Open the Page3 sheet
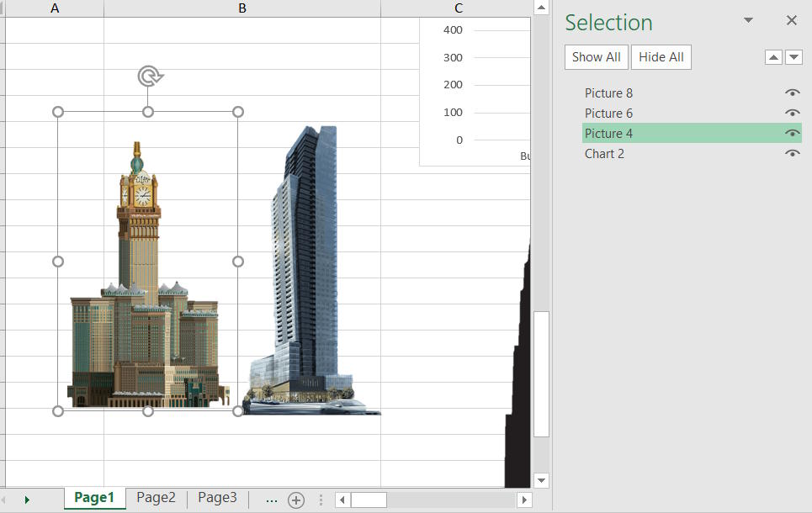The height and width of the screenshot is (513, 812). point(216,498)
